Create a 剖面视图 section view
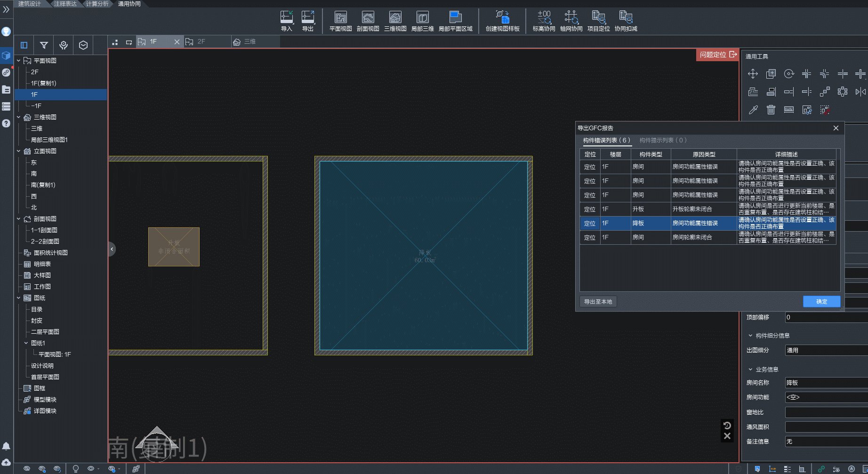868x474 pixels. (x=368, y=21)
